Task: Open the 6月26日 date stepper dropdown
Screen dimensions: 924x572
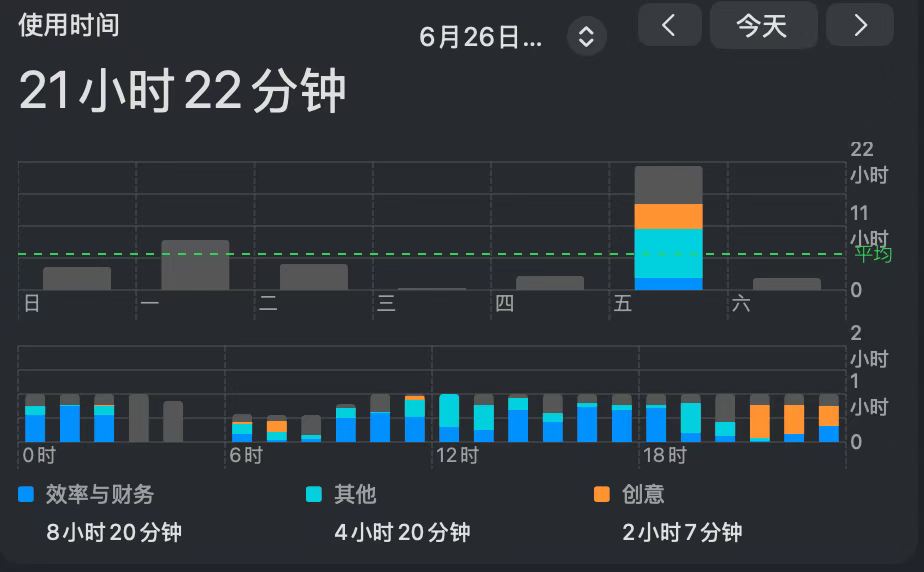Action: [586, 37]
